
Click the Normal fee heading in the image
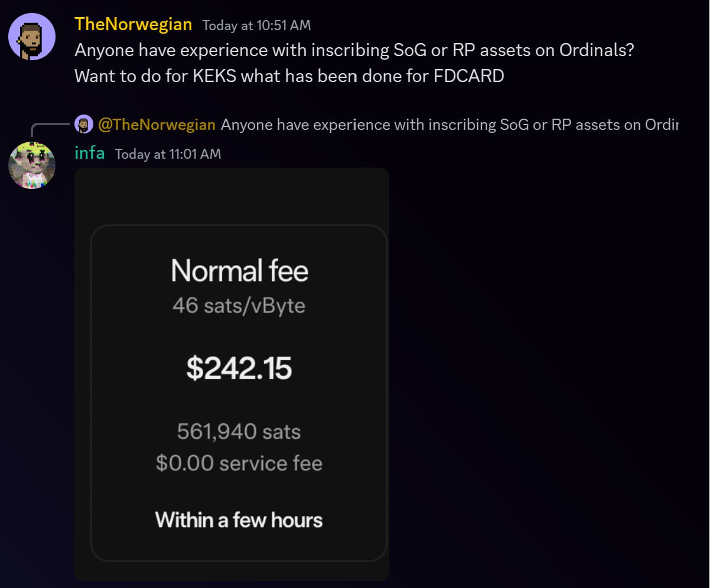tap(240, 272)
